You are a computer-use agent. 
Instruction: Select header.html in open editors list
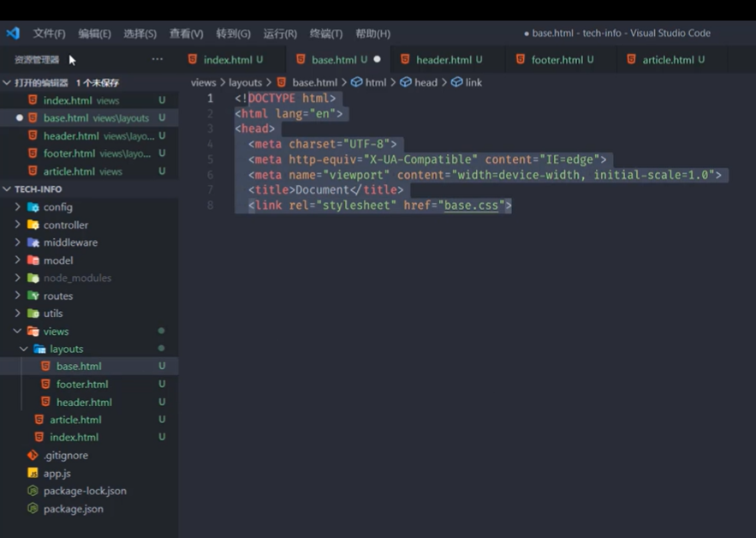click(89, 136)
